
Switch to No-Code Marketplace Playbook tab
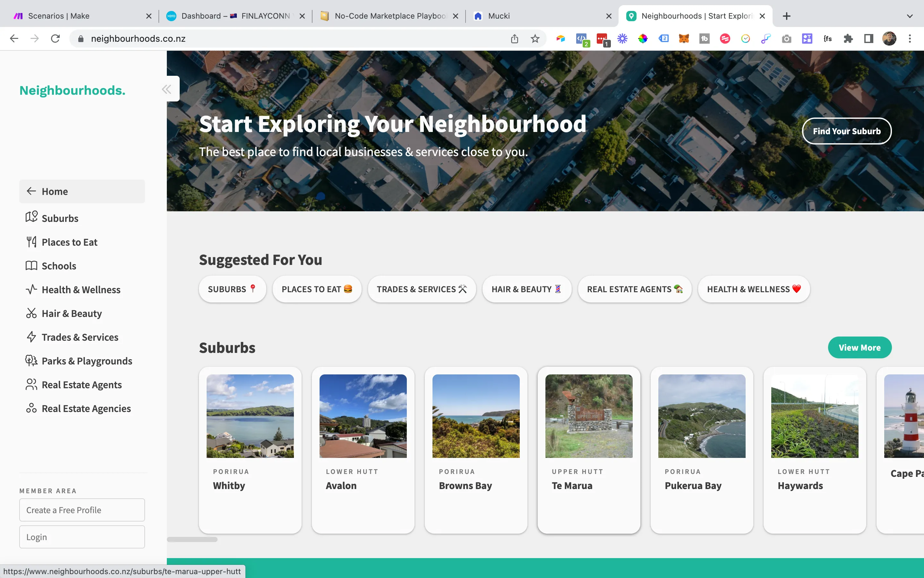(389, 16)
